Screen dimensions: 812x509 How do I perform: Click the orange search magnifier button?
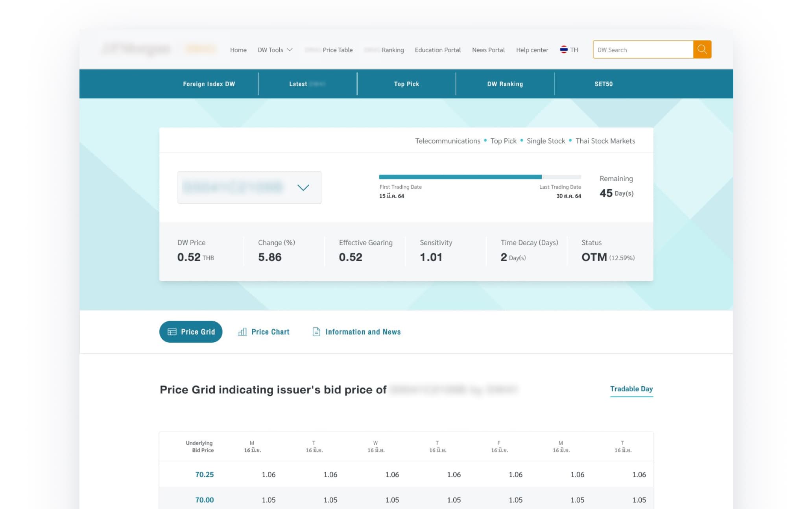702,50
